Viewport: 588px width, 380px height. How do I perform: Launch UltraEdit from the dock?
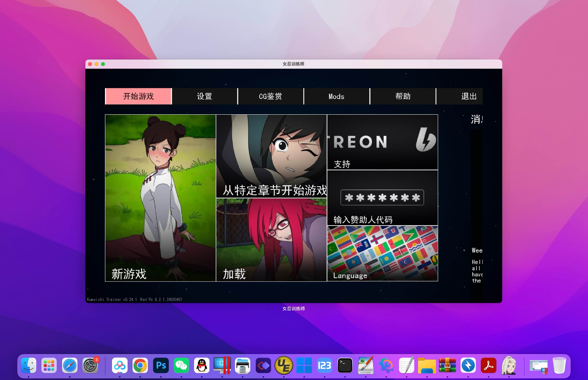(x=284, y=365)
